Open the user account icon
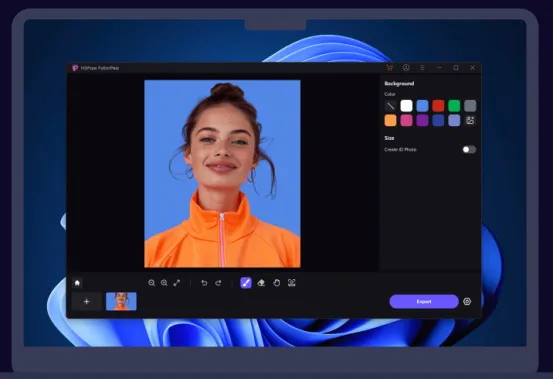554x379 pixels. [x=406, y=67]
